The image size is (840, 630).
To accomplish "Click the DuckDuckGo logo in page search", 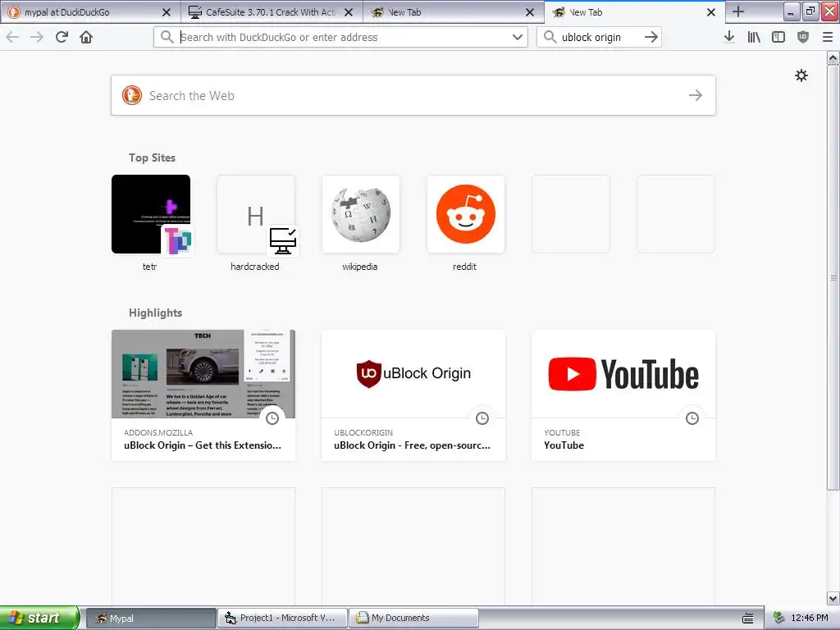I will click(132, 95).
